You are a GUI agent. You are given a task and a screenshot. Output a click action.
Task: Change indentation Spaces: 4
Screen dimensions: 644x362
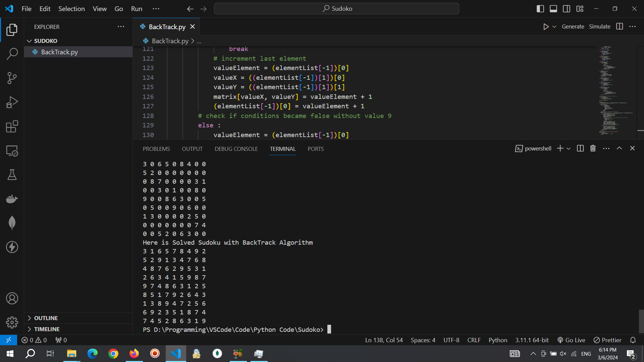[423, 340]
